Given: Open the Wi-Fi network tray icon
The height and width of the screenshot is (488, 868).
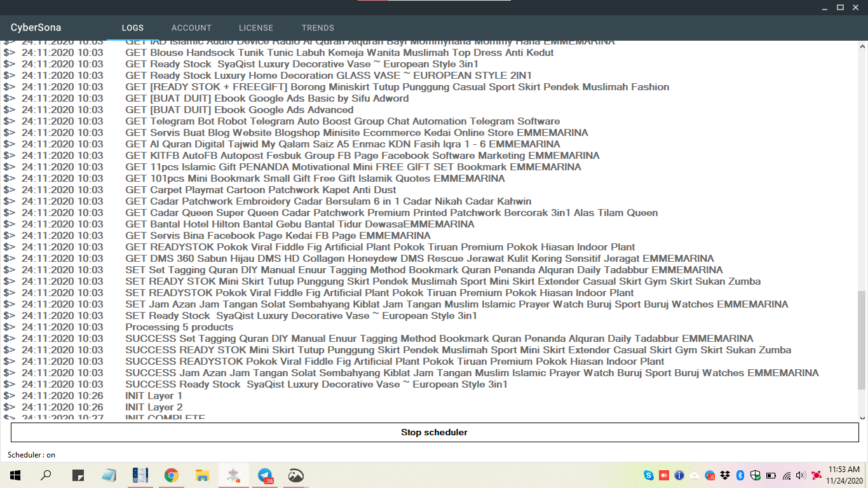Looking at the screenshot, I should coord(787,475).
